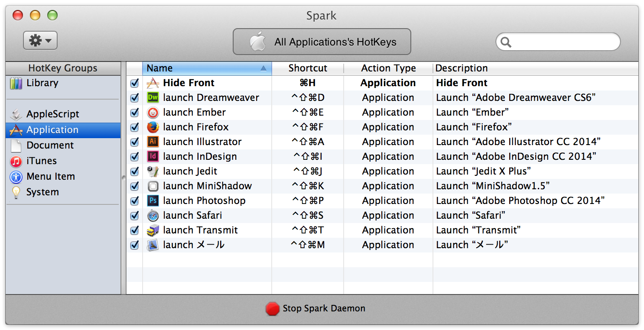
Task: Click the sidebar splitter handle
Action: coord(124,177)
